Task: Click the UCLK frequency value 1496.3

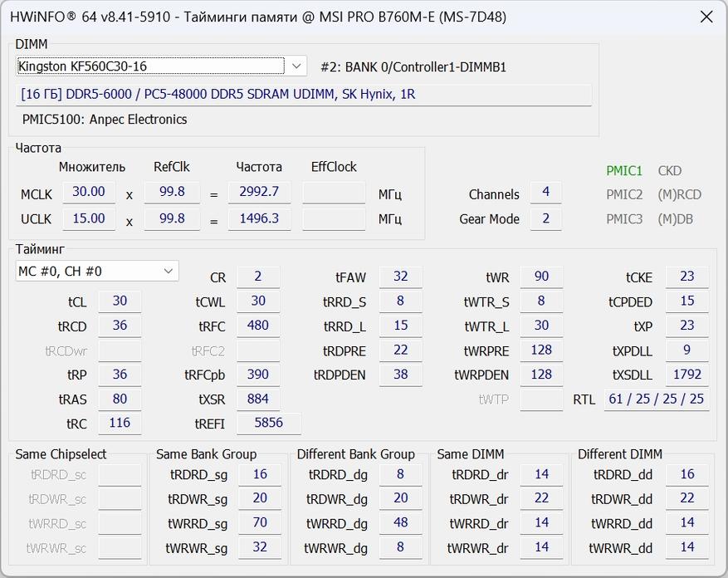Action: (259, 218)
